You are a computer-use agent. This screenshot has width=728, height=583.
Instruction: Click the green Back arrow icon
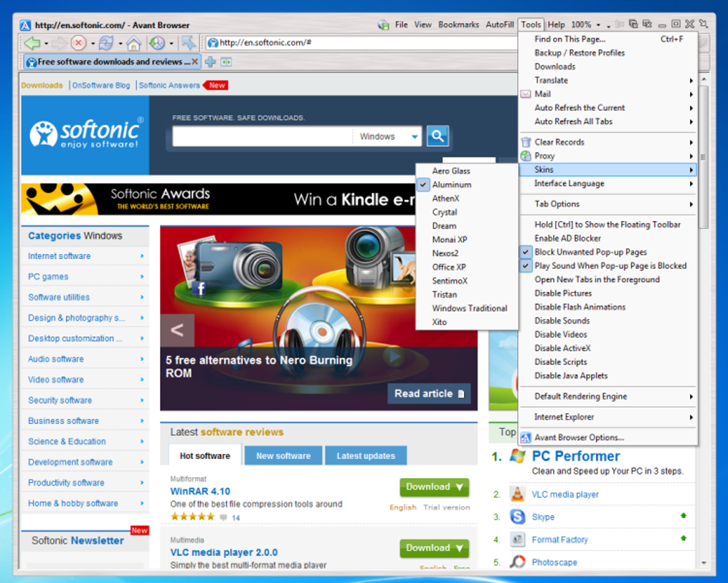tap(32, 43)
